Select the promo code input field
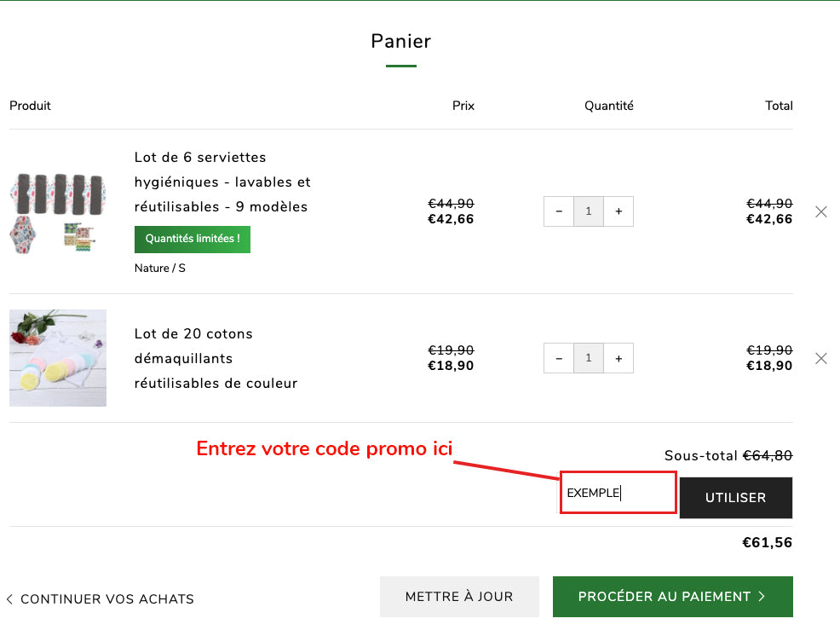The image size is (840, 630). [618, 492]
